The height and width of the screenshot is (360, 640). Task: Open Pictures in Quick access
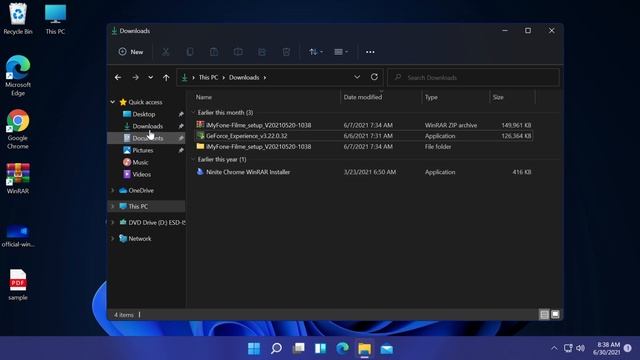pyautogui.click(x=142, y=150)
